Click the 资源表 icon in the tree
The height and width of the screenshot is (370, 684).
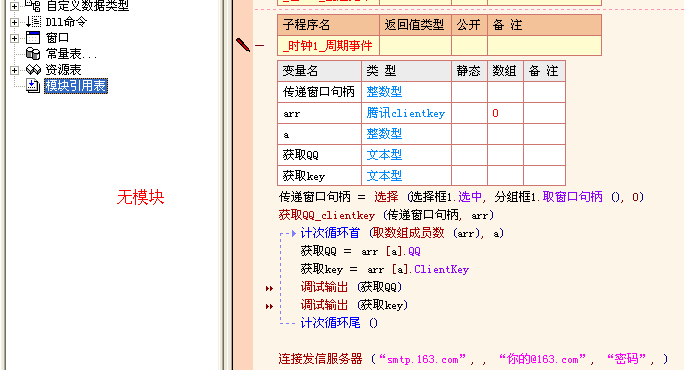(x=33, y=69)
